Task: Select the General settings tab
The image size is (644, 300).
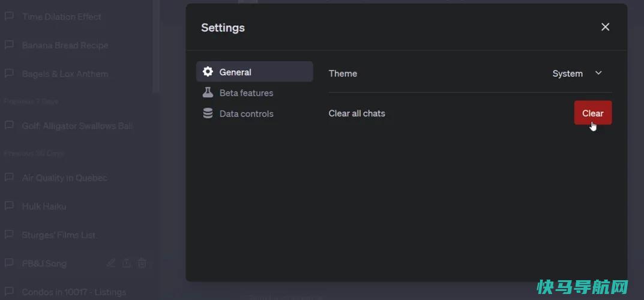Action: tap(254, 72)
